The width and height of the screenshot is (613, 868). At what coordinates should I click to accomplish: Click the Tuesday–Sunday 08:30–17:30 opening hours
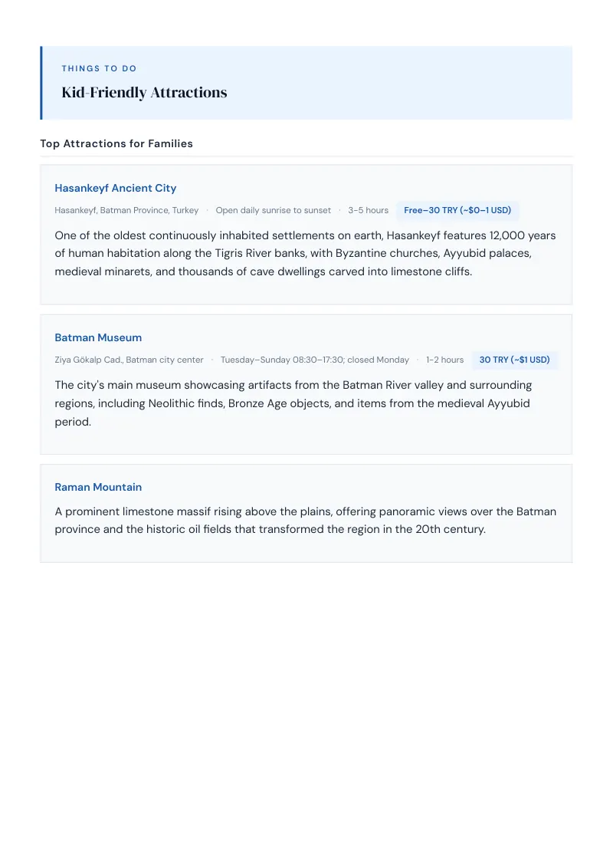315,360
